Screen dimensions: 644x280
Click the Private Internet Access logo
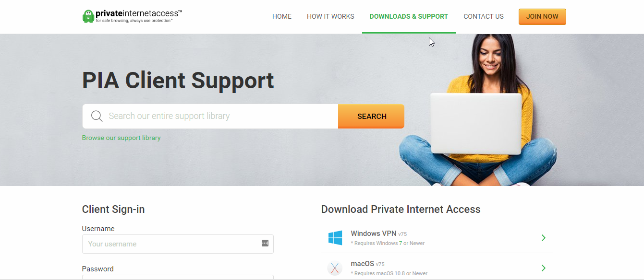coord(133,16)
